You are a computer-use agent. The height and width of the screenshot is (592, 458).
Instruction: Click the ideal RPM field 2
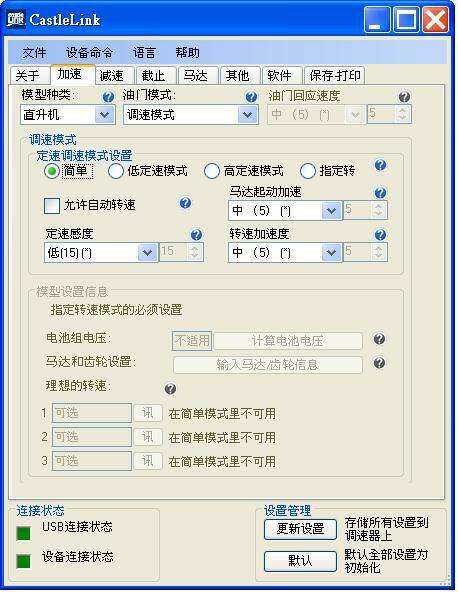92,437
